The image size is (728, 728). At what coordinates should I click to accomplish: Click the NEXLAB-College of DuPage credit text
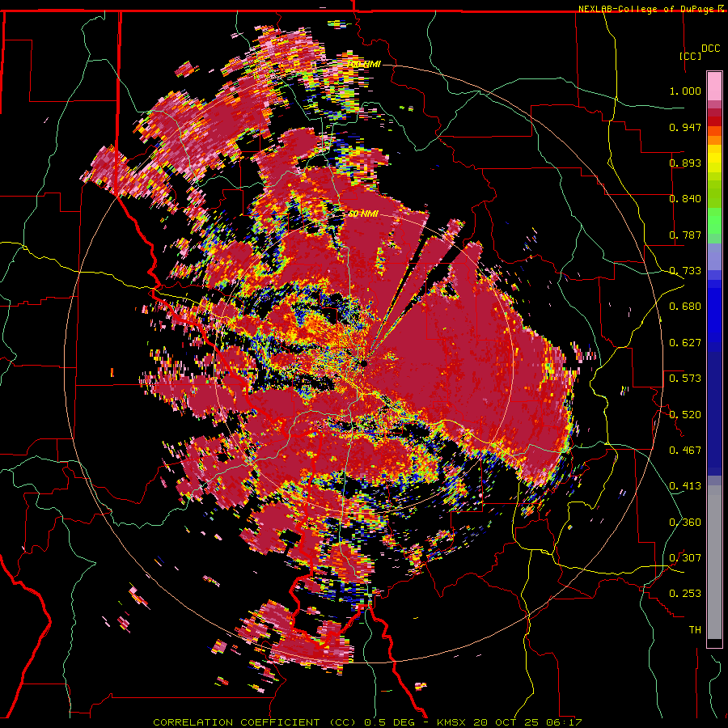click(648, 9)
